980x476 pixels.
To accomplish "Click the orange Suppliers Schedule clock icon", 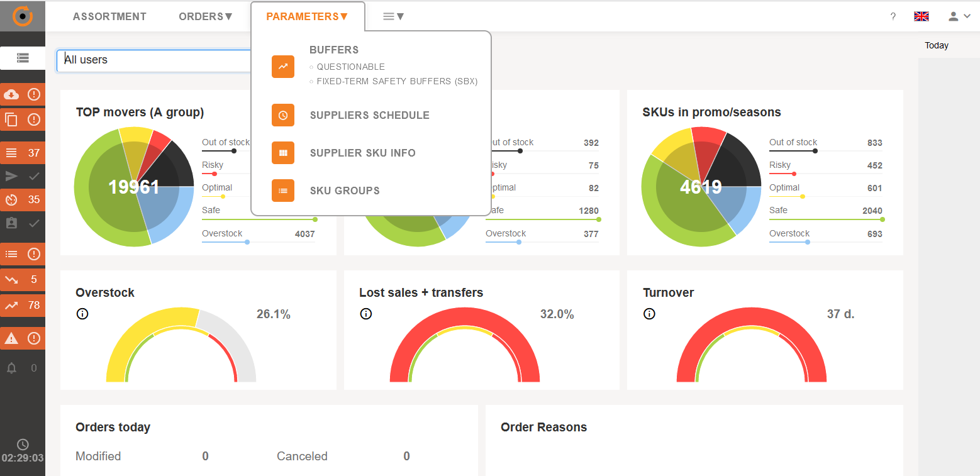I will pyautogui.click(x=283, y=115).
